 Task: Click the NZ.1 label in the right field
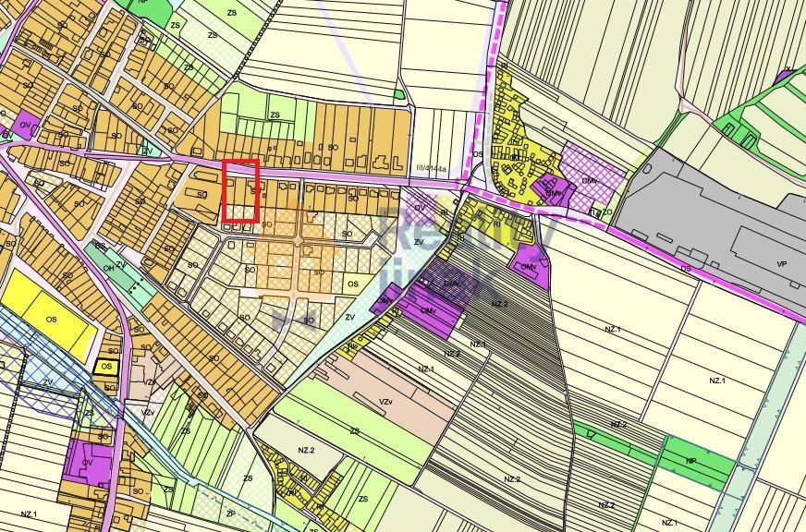tap(717, 381)
